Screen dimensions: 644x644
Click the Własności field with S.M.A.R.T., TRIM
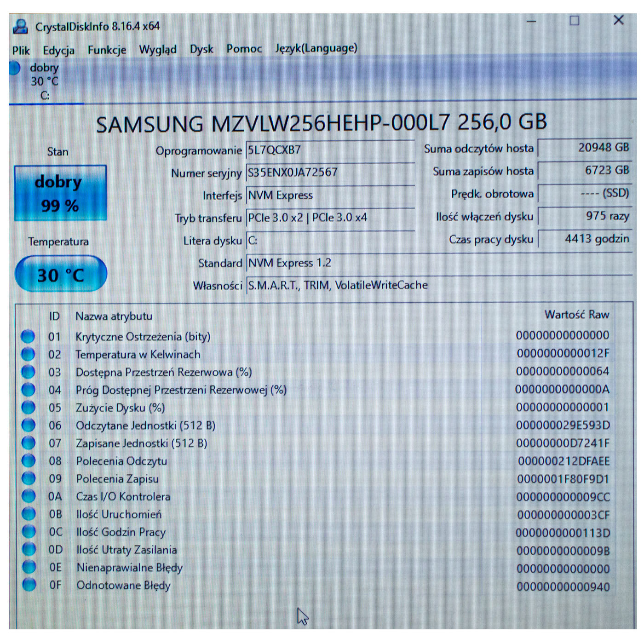439,285
